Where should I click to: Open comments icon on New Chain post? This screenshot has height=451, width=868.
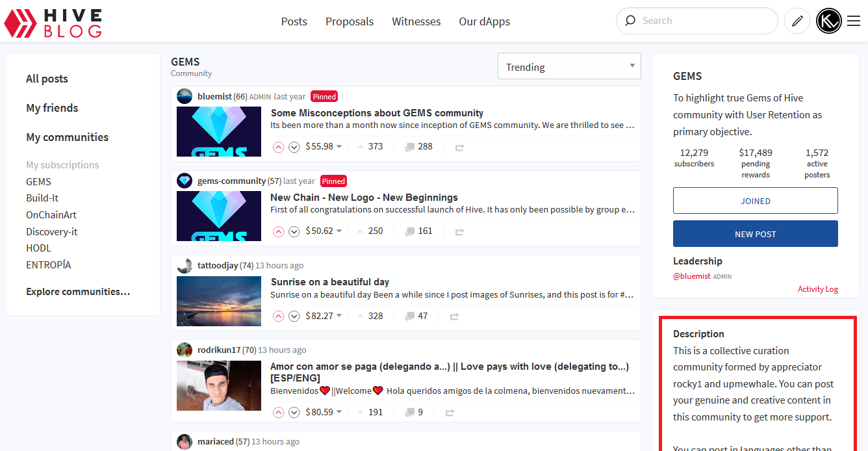pos(409,231)
